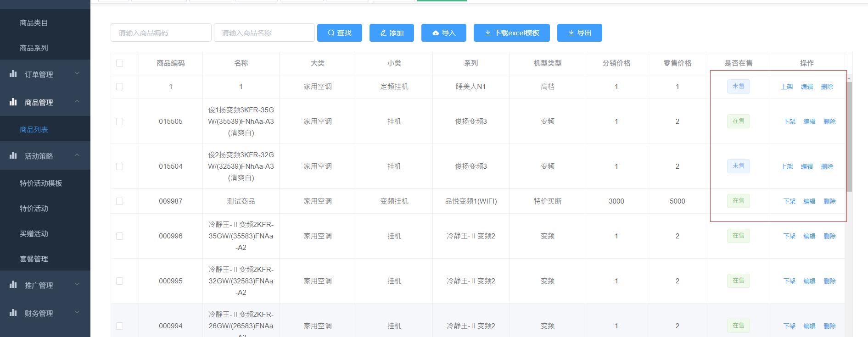Click the 未售 tag in row 1

(x=738, y=86)
